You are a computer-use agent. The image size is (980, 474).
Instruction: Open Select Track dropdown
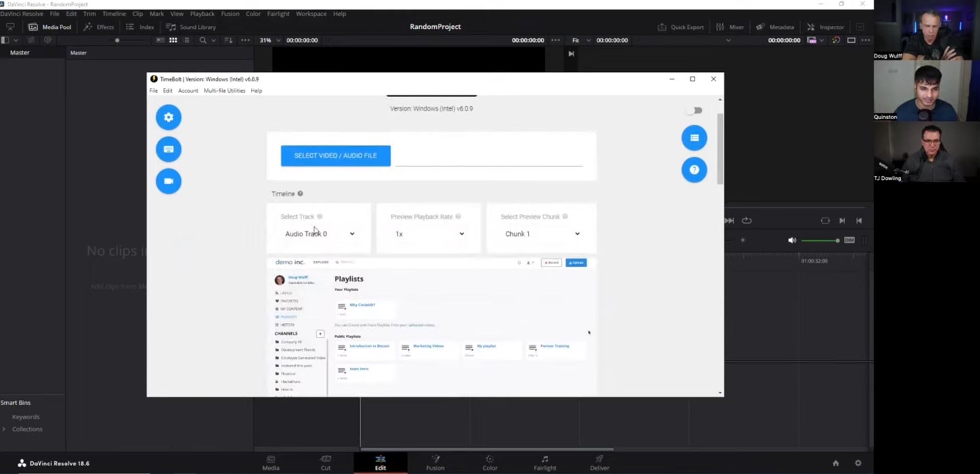point(319,234)
